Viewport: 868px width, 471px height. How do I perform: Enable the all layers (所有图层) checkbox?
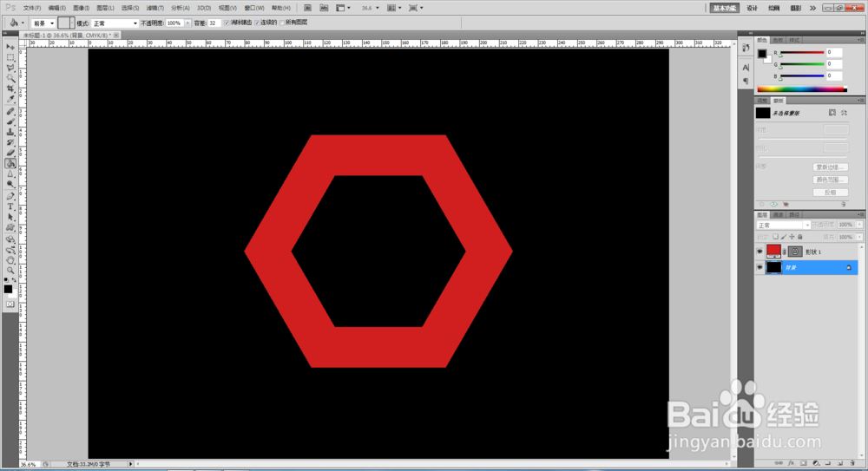282,23
